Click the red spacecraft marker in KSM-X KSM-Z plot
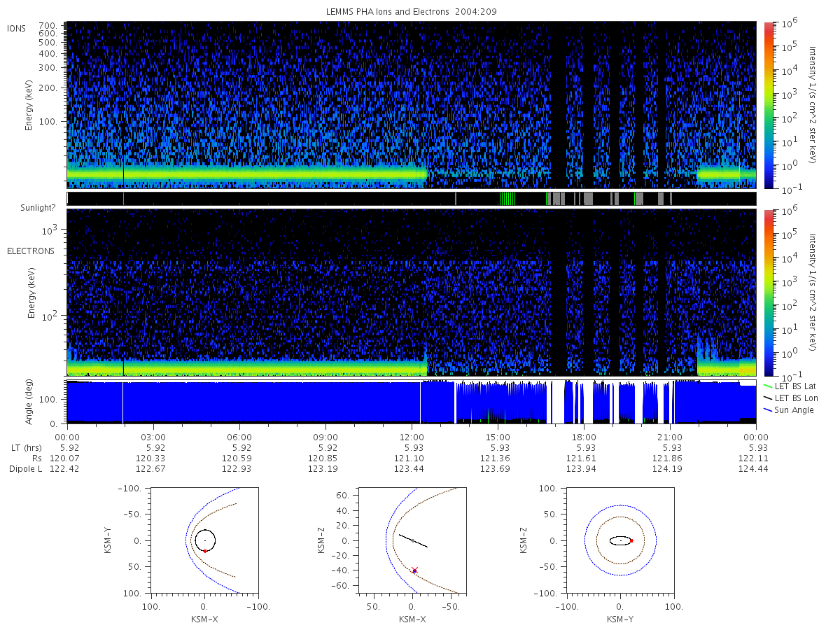840x630 pixels. pos(414,570)
